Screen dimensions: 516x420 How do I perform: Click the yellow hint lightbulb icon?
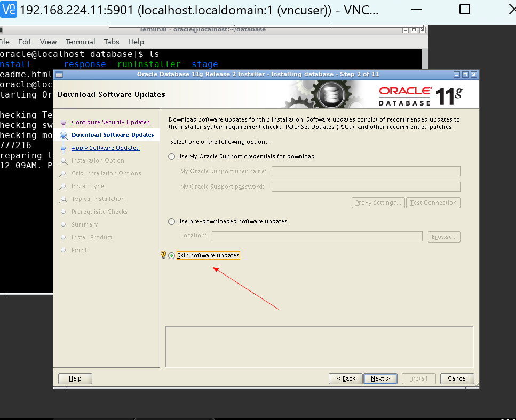click(163, 254)
